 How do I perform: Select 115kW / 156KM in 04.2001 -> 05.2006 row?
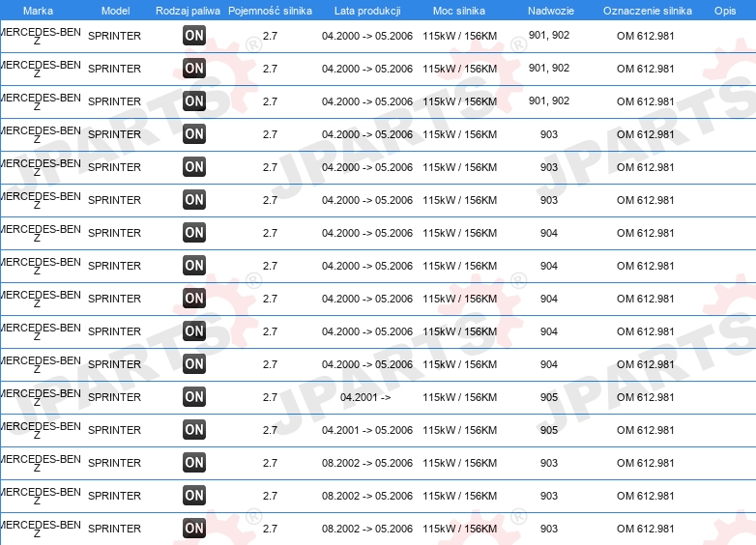pyautogui.click(x=459, y=430)
